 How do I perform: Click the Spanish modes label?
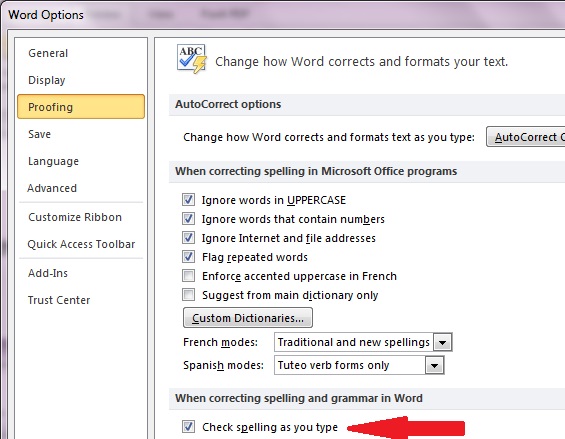point(223,365)
